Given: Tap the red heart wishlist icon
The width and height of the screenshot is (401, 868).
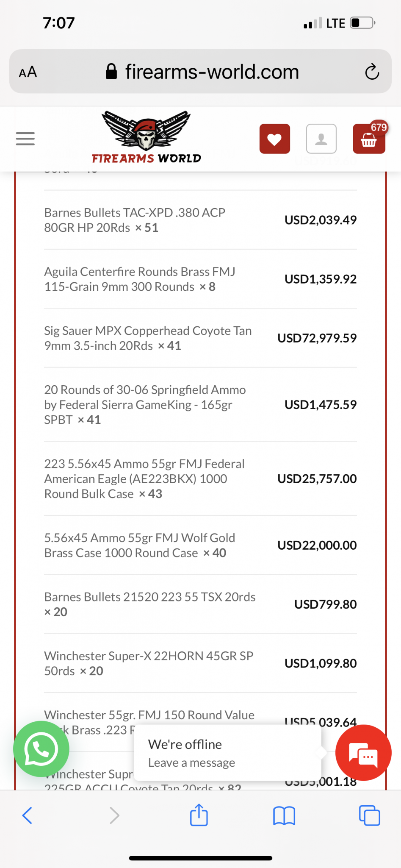Looking at the screenshot, I should pyautogui.click(x=274, y=139).
